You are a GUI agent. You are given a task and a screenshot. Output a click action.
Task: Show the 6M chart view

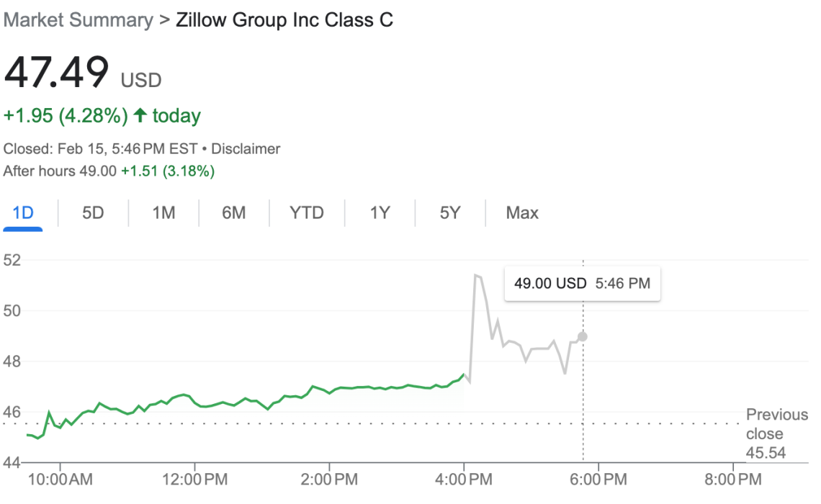click(233, 213)
